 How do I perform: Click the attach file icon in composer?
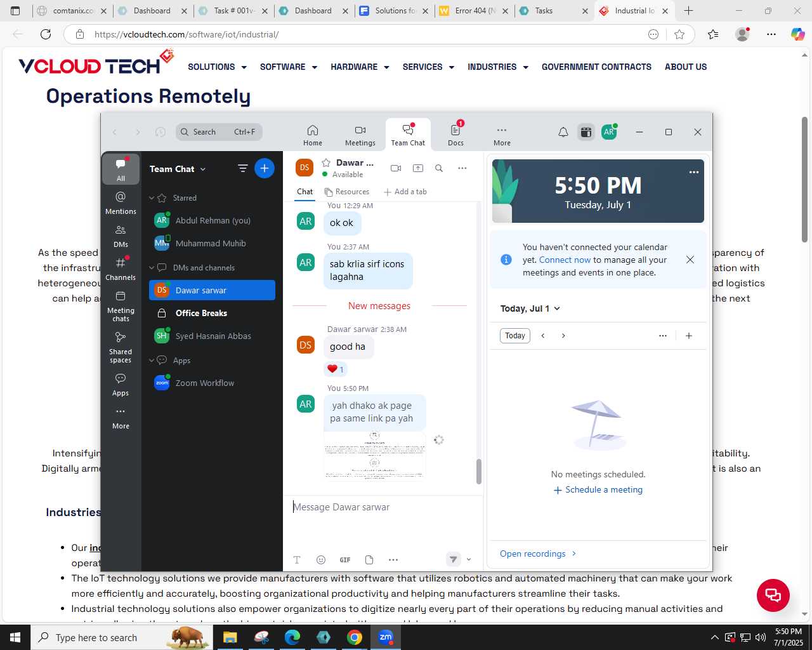pyautogui.click(x=369, y=560)
